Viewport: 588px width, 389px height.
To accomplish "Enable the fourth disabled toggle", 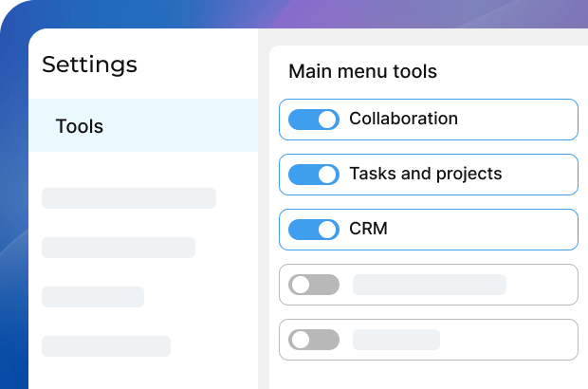I will 313,285.
